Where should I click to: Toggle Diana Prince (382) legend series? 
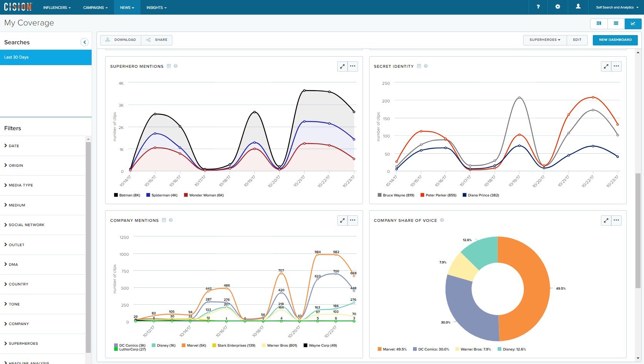[481, 195]
